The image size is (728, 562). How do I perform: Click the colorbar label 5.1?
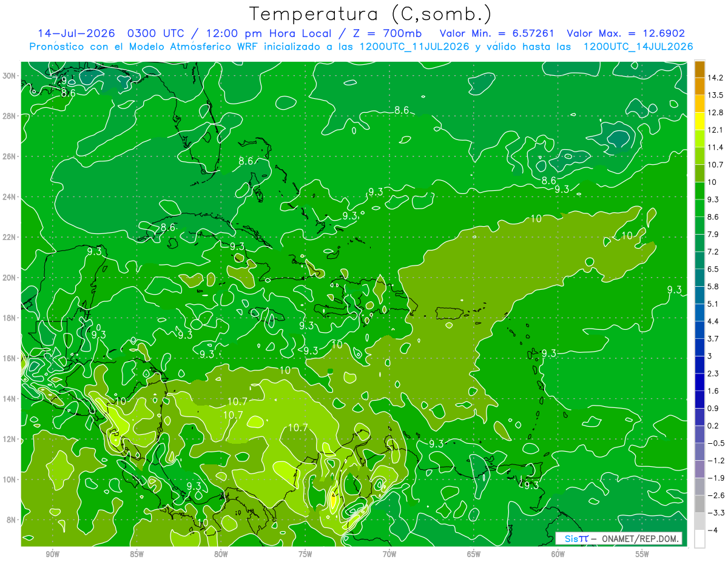[x=713, y=304]
